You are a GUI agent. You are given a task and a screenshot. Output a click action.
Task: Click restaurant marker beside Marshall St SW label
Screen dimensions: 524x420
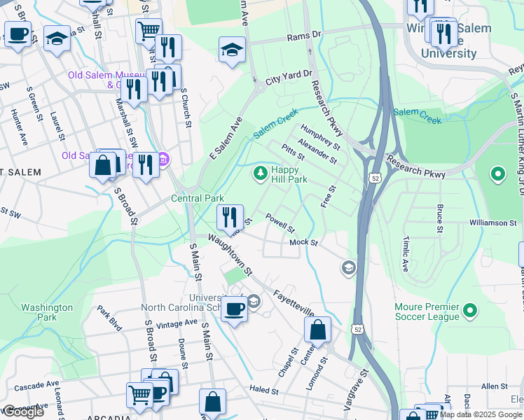click(134, 92)
